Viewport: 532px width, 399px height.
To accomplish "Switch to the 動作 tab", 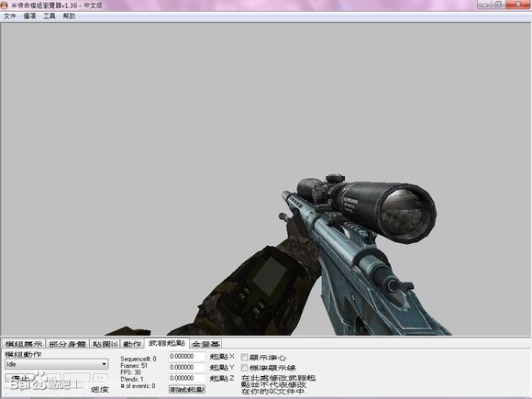I will point(132,344).
